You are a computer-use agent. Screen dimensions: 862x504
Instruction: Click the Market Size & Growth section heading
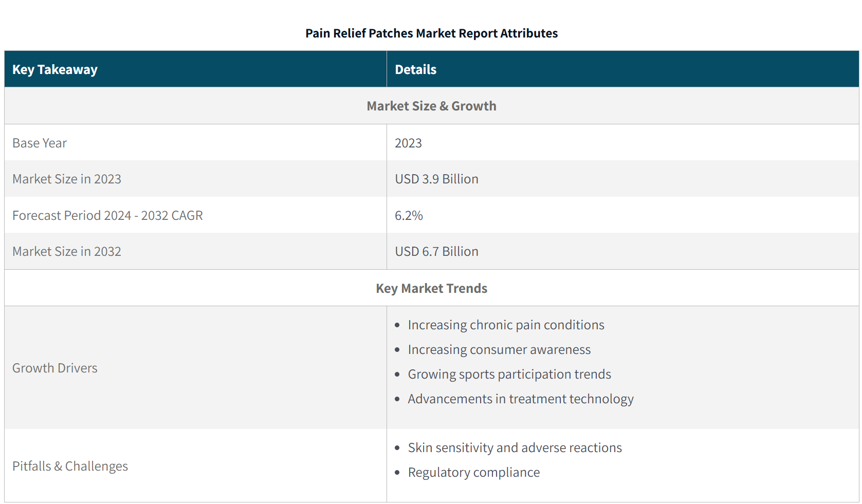[431, 106]
